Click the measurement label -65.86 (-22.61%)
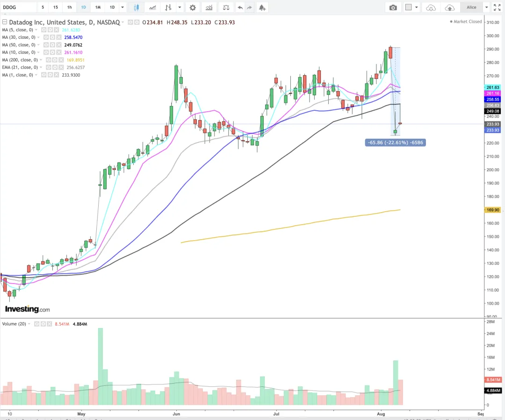This screenshot has height=420, width=505. click(395, 142)
